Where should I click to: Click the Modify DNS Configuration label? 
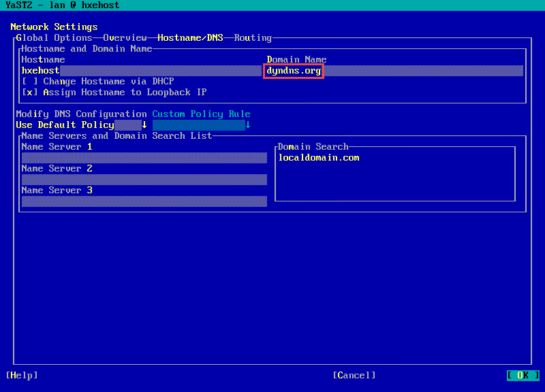coord(81,114)
